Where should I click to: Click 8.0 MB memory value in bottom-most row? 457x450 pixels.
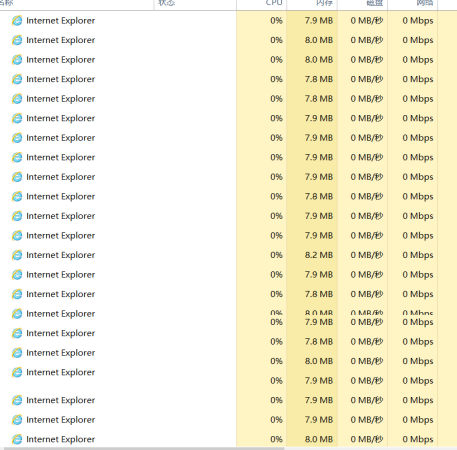pos(319,439)
